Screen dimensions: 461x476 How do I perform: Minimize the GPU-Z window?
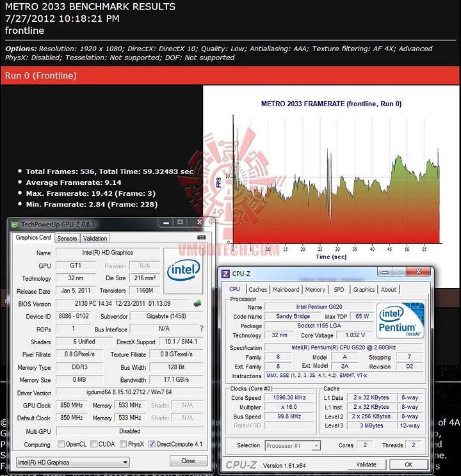tap(166, 222)
